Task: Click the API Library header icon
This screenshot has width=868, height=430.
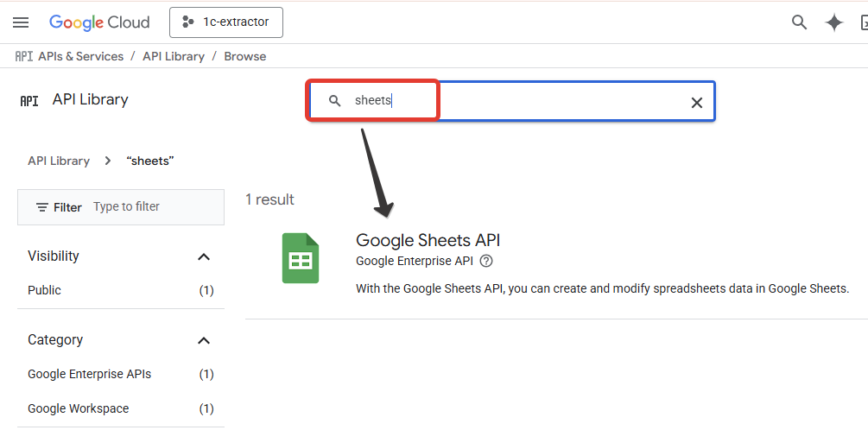Action: click(29, 100)
